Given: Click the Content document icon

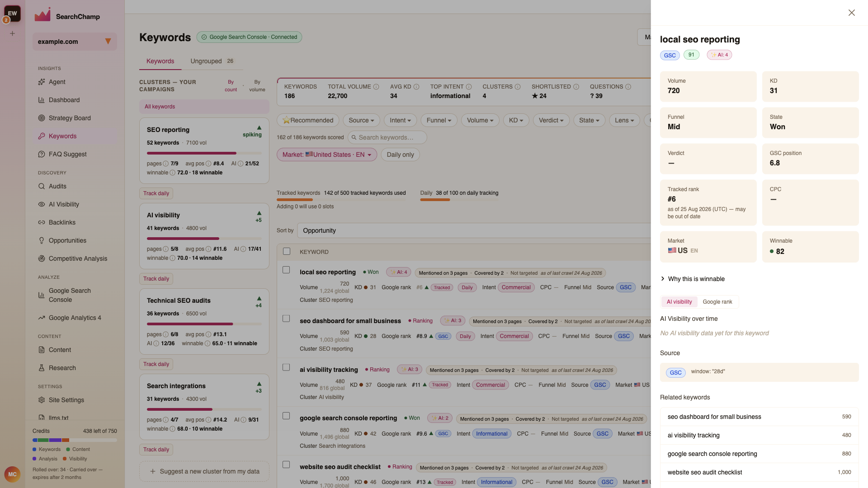Looking at the screenshot, I should click(42, 350).
